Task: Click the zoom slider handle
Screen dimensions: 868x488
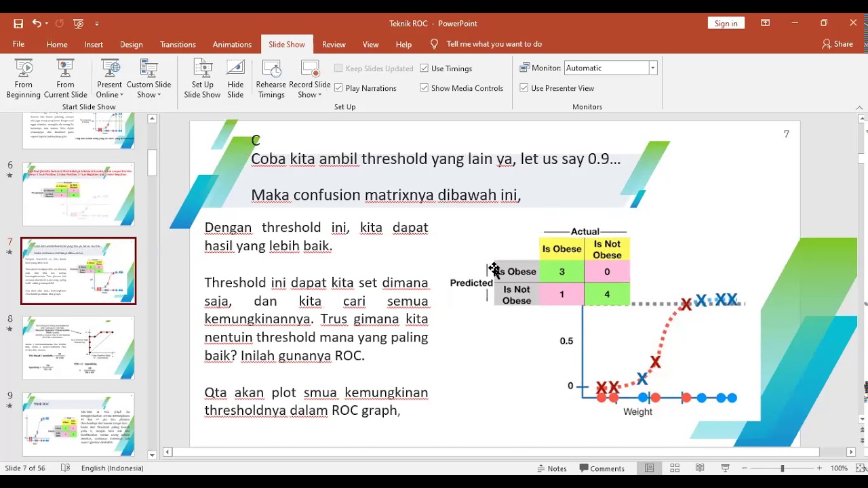Action: click(782, 468)
